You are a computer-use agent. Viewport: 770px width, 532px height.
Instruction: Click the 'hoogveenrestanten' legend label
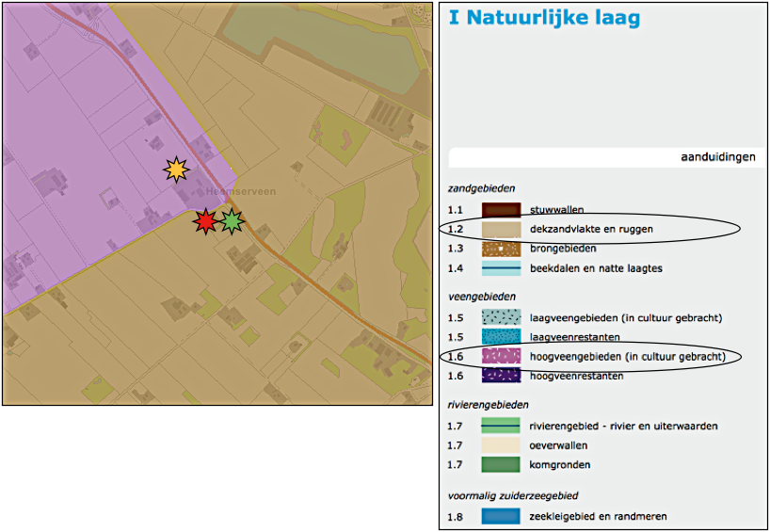tap(576, 376)
